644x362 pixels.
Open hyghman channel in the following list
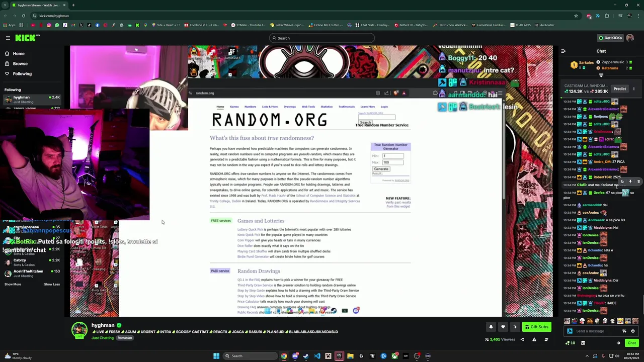click(x=31, y=100)
